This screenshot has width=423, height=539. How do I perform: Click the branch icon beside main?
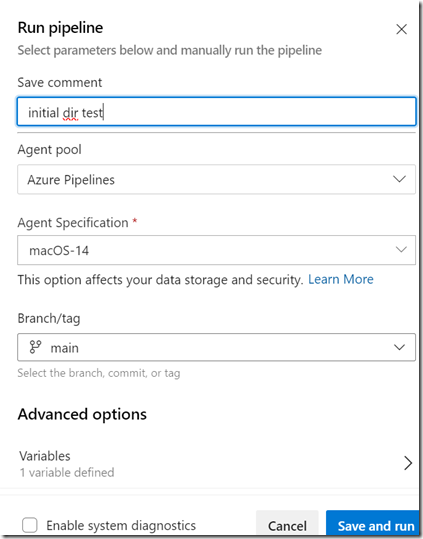point(35,347)
